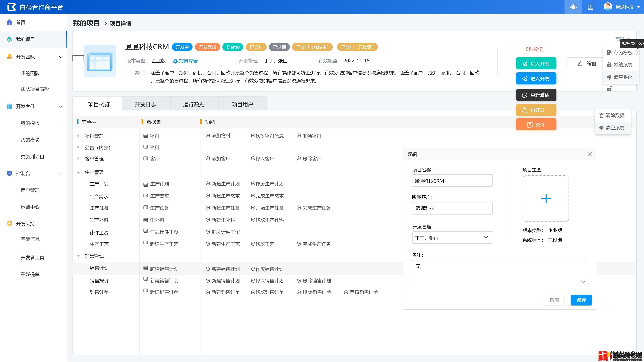Collapse the 开发团队 sidebar group

point(61,57)
